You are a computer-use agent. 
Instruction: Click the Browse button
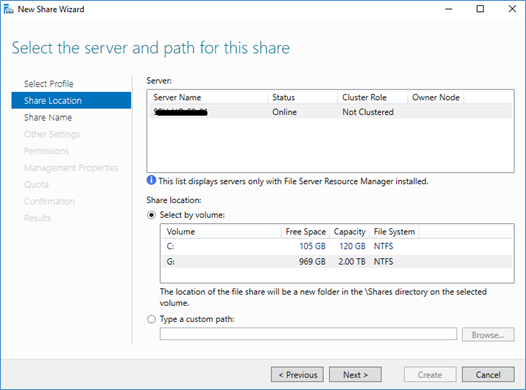[488, 335]
